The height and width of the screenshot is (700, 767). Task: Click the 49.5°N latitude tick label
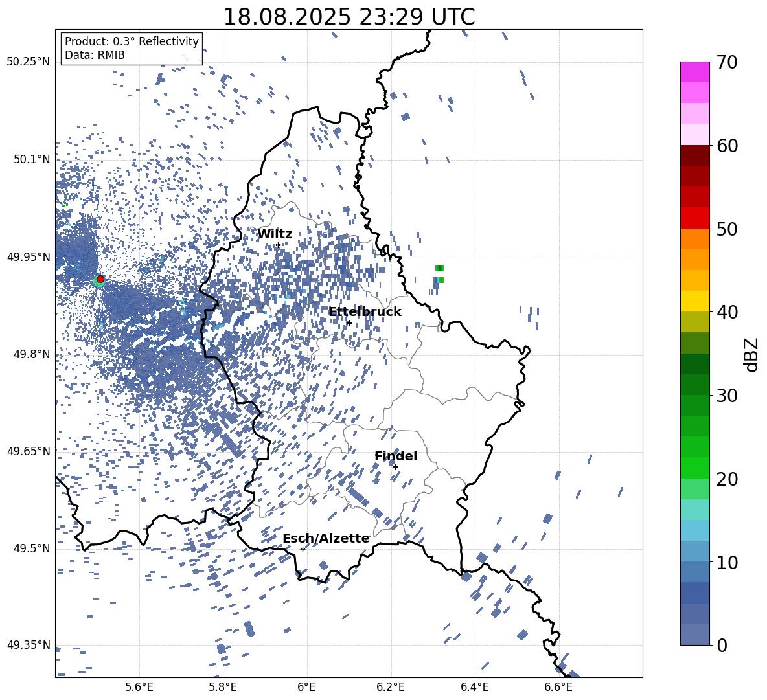tap(32, 548)
